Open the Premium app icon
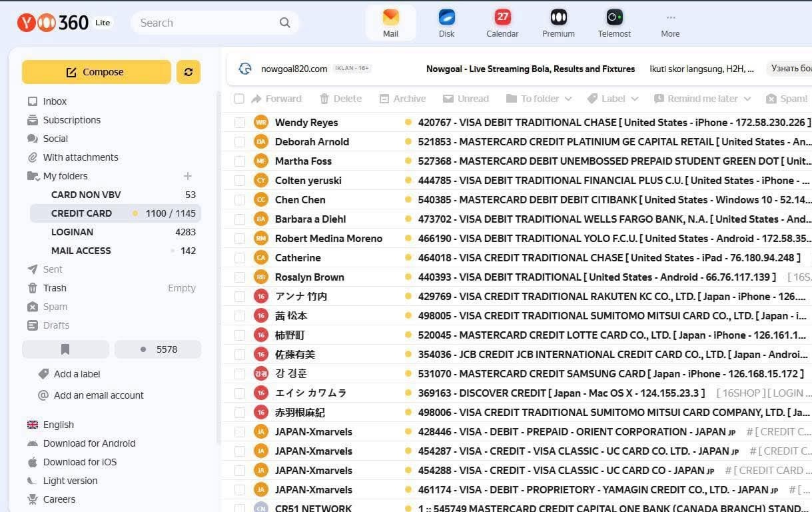 [558, 17]
